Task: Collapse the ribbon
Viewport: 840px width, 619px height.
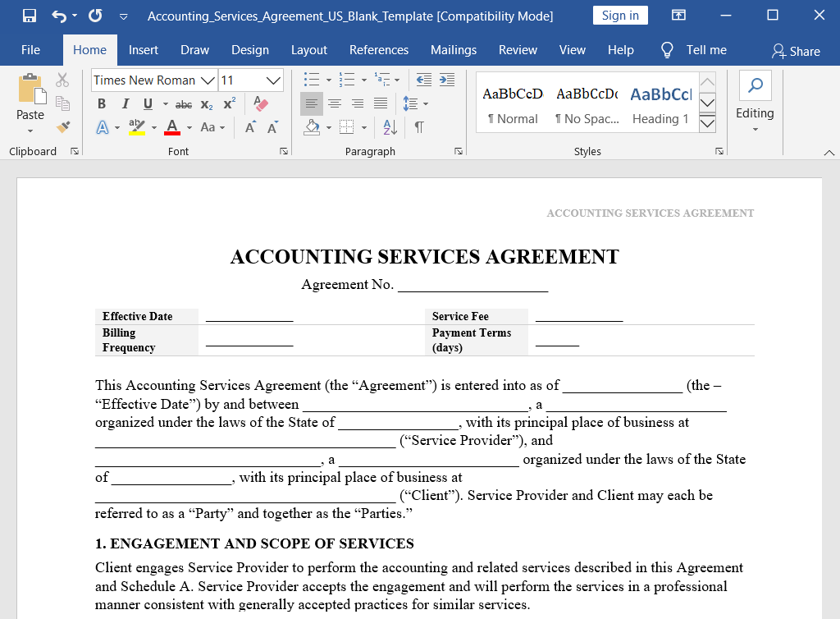Action: (x=829, y=153)
